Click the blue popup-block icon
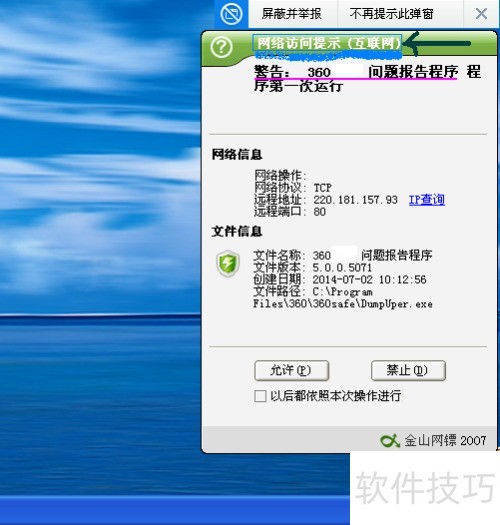This screenshot has height=525, width=500. coord(231,14)
